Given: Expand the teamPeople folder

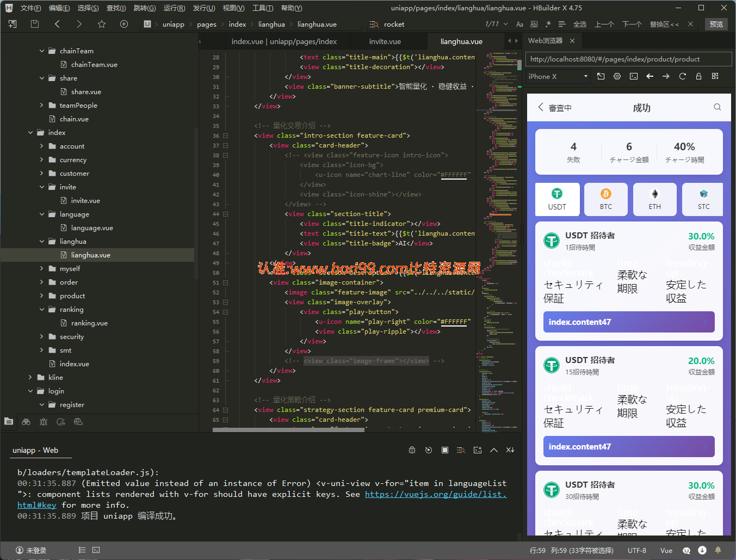Looking at the screenshot, I should pyautogui.click(x=42, y=105).
